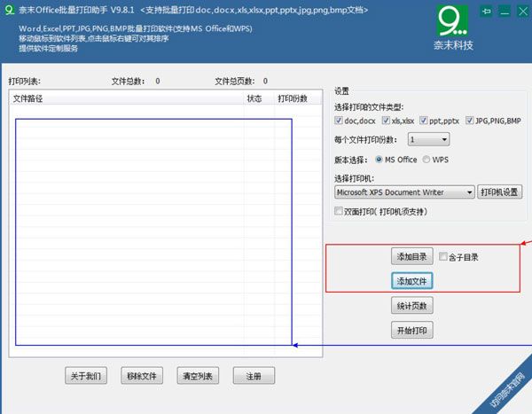Click the pin window icon

pyautogui.click(x=487, y=12)
